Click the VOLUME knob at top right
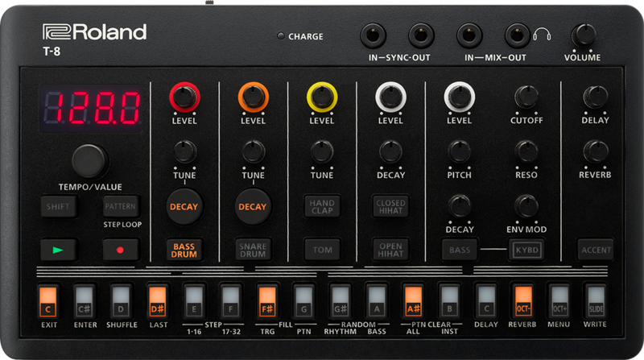This screenshot has height=360, width=644. 581,36
